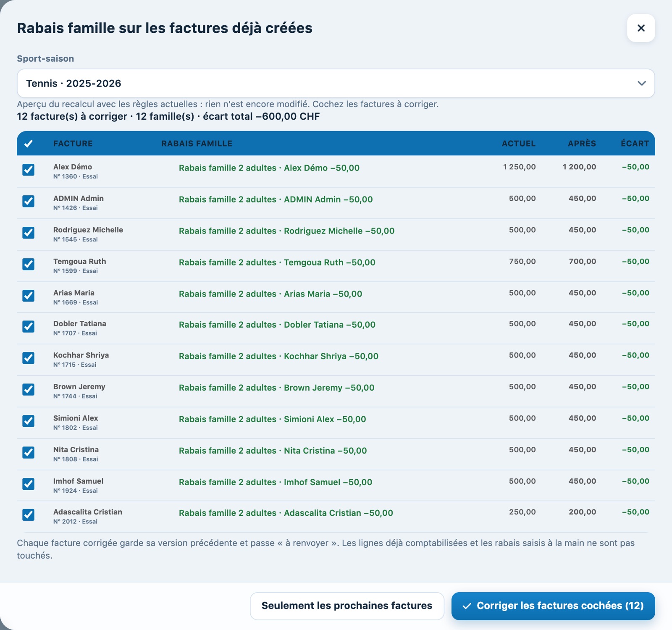The width and height of the screenshot is (672, 630).
Task: Toggle Nita Cristina checkbox
Action: coord(28,452)
